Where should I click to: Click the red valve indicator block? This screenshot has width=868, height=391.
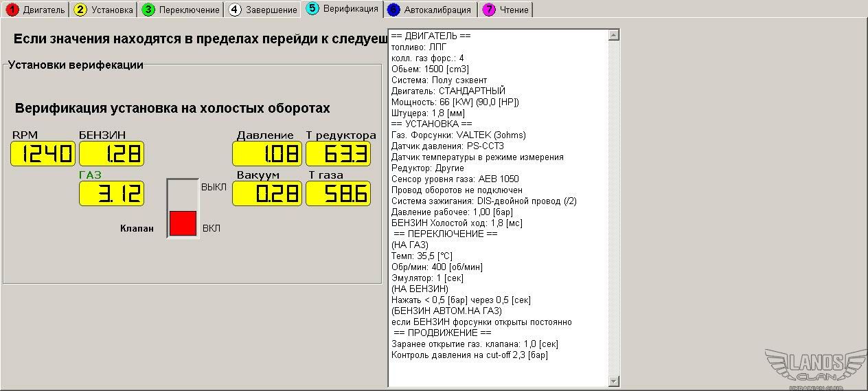click(183, 223)
